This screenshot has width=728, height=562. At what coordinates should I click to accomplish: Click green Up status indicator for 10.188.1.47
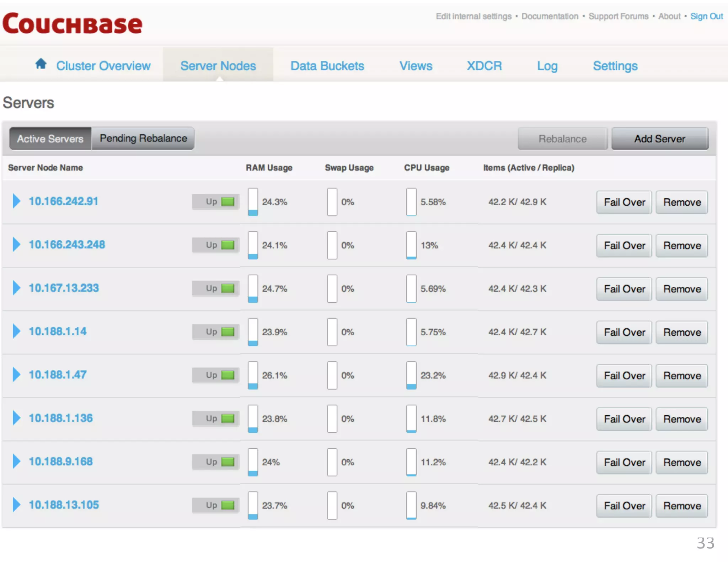pos(227,375)
